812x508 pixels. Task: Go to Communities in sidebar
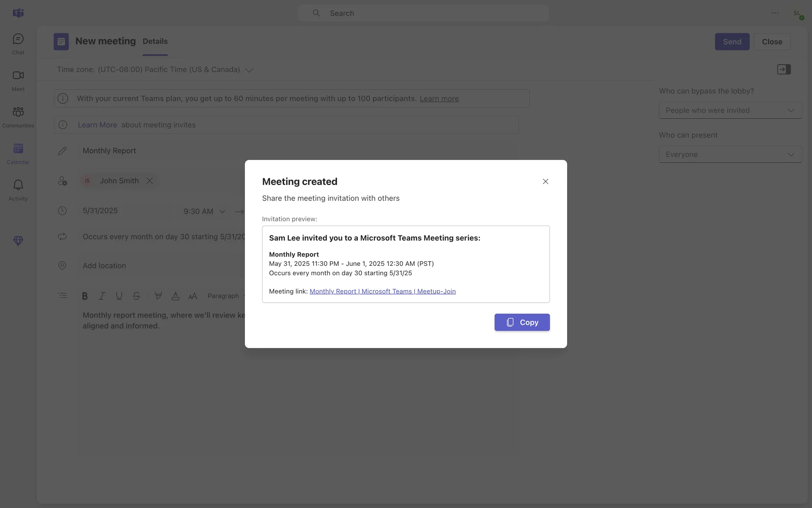click(x=18, y=116)
